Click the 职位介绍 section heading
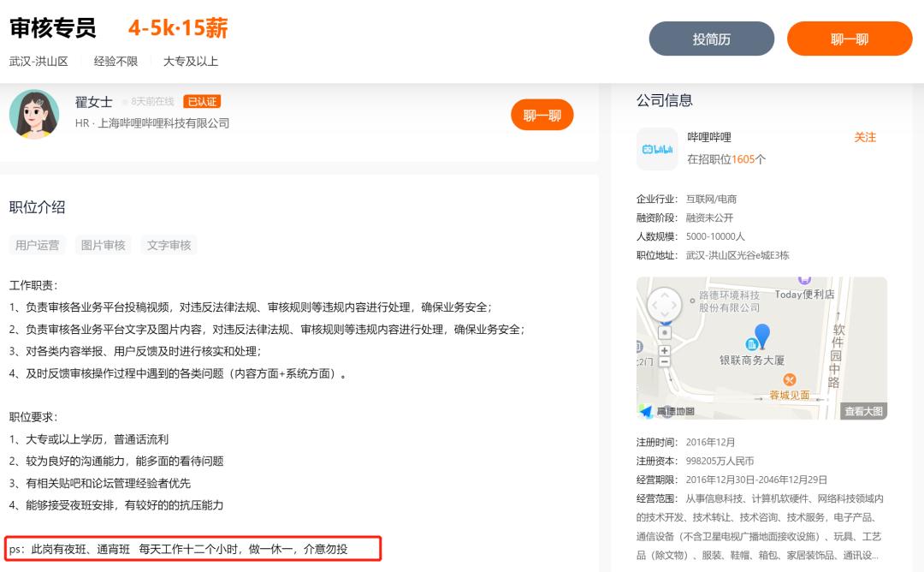The width and height of the screenshot is (924, 572). point(37,207)
